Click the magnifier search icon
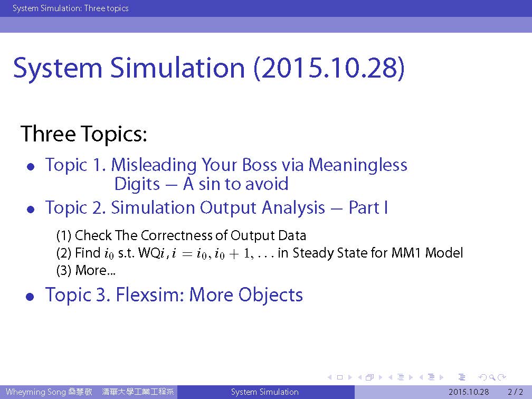 [492, 377]
